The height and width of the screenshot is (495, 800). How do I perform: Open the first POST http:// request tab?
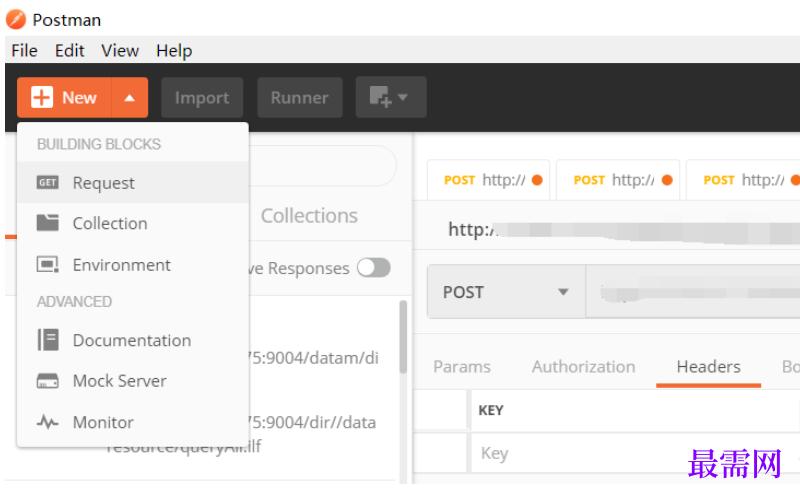(x=488, y=180)
